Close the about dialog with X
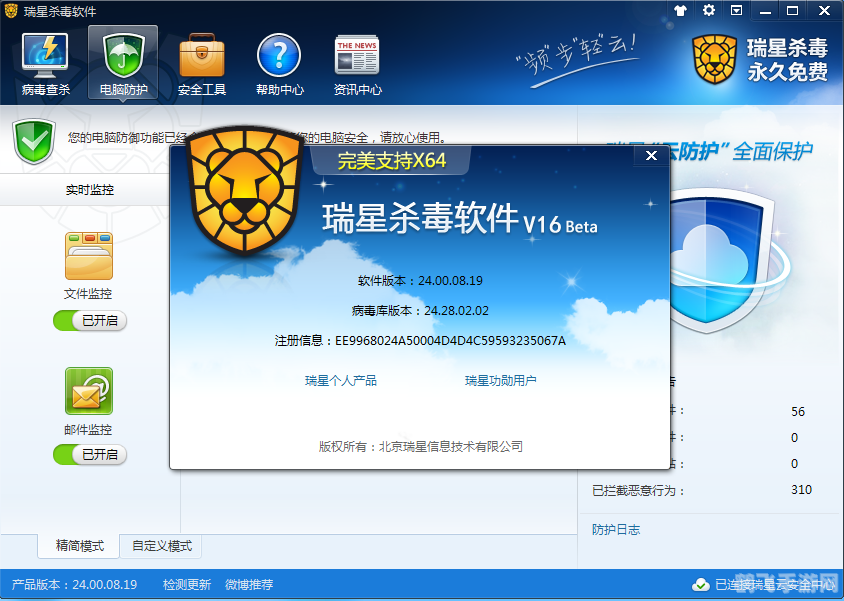Viewport: 844px width, 601px height. tap(651, 155)
